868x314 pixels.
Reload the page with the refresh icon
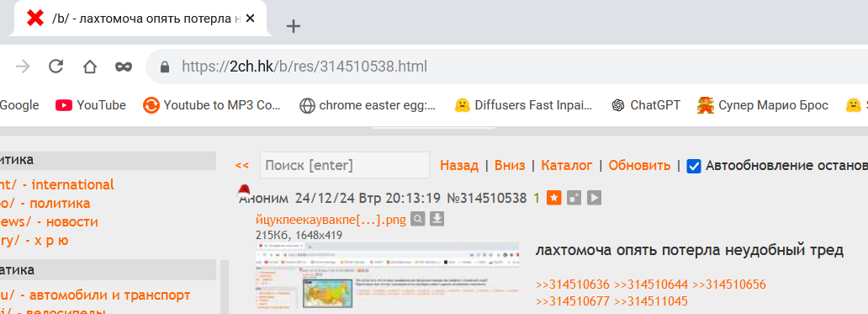point(56,67)
